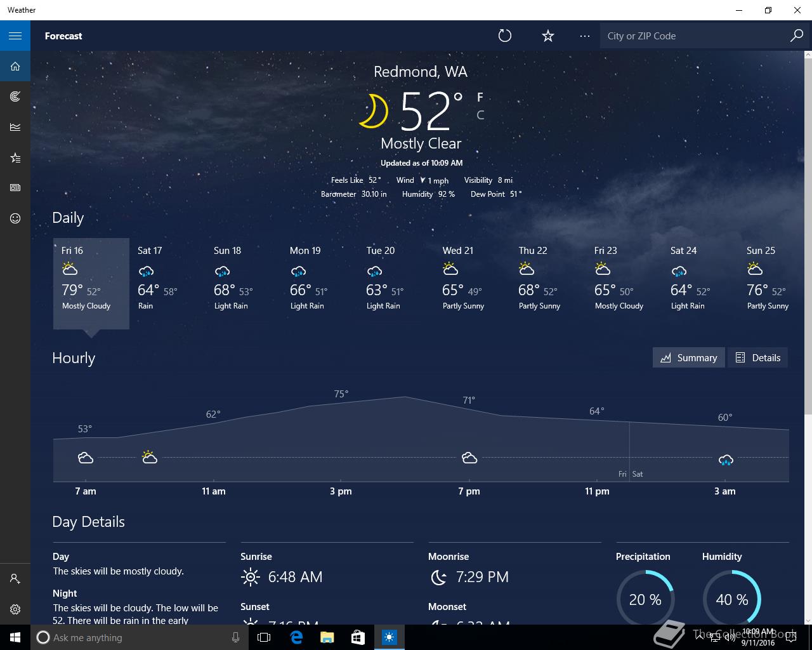This screenshot has height=650, width=812.
Task: Click partly sunny icon on hourly chart
Action: (150, 457)
